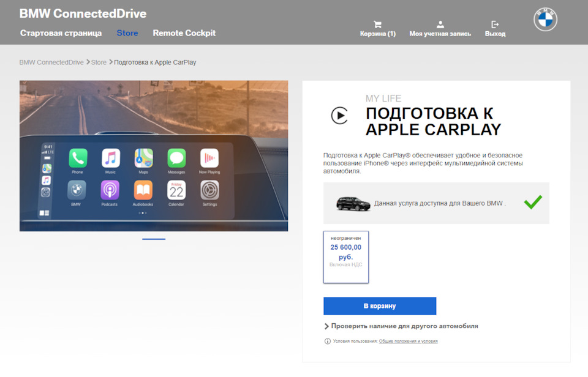The height and width of the screenshot is (377, 588).
Task: Open Remote Cockpit navigation tab
Action: [184, 33]
